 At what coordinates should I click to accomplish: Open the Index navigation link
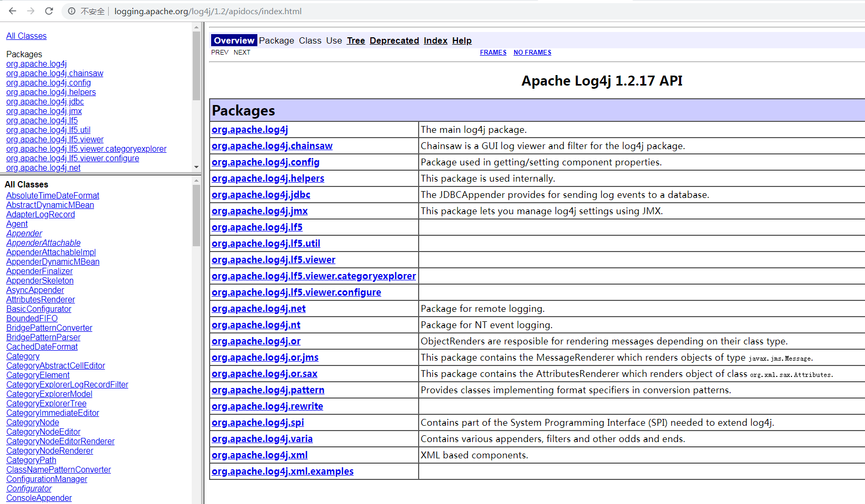435,40
